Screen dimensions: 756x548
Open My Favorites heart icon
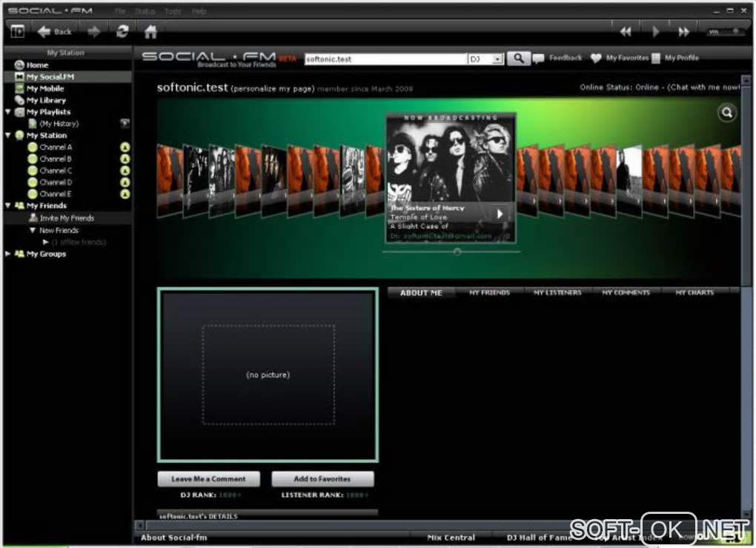[x=596, y=59]
